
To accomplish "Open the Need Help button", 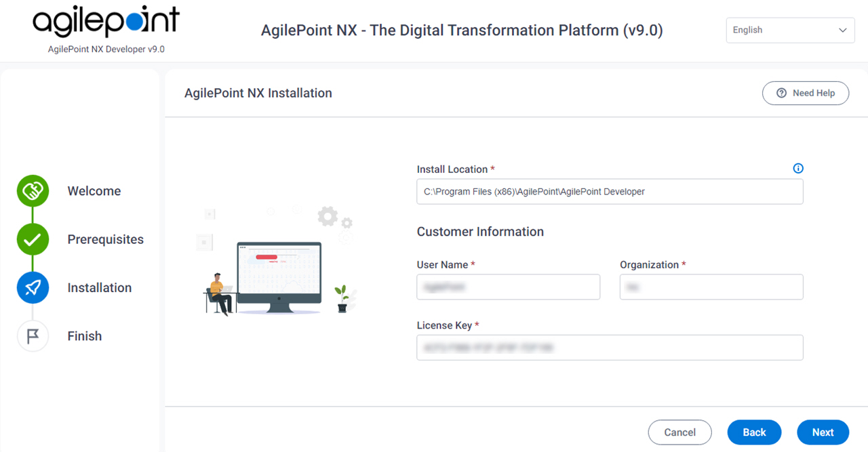I will point(806,94).
